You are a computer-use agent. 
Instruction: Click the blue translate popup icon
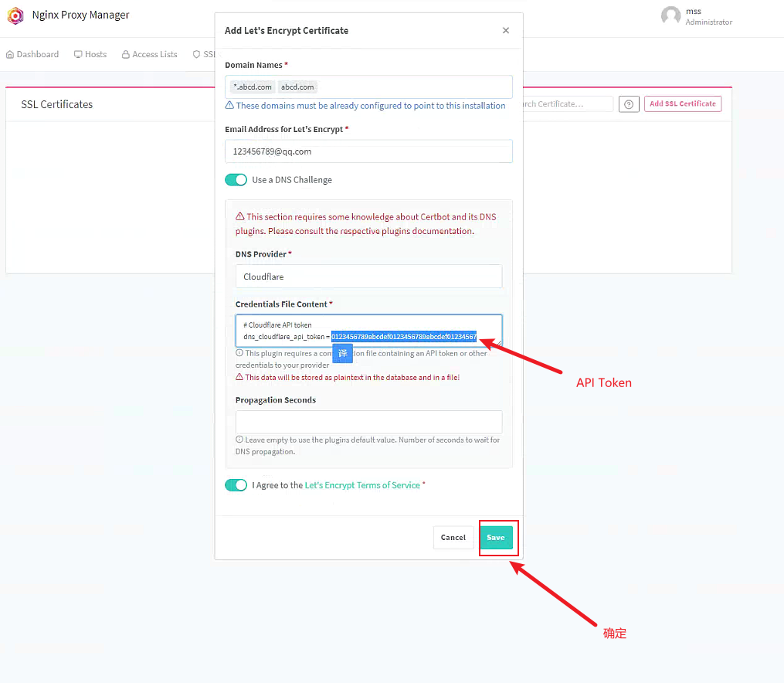pyautogui.click(x=342, y=354)
